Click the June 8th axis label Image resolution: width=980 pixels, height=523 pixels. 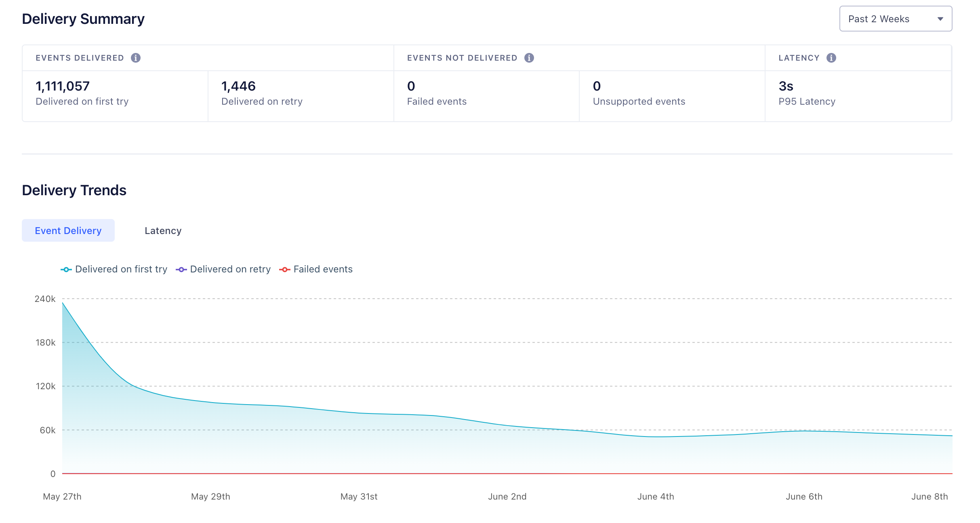(x=929, y=496)
